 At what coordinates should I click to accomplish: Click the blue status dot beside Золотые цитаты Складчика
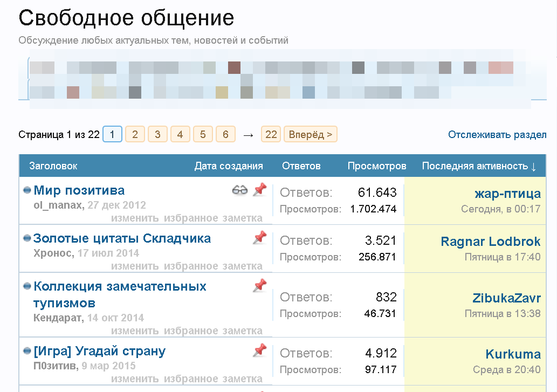pyautogui.click(x=27, y=238)
